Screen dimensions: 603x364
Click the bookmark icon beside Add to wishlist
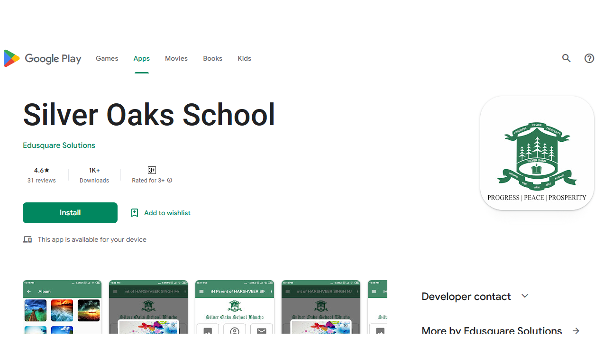135,213
